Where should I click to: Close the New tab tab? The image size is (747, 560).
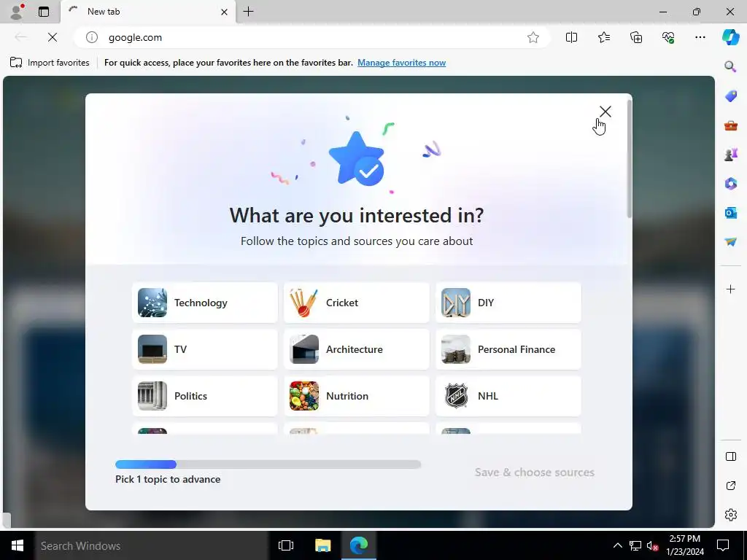224,12
